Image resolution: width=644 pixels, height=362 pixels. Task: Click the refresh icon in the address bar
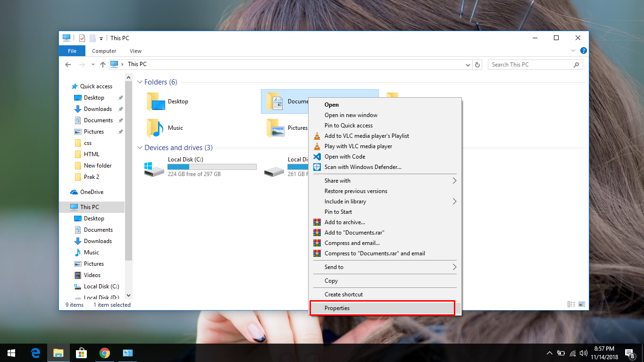pyautogui.click(x=477, y=65)
